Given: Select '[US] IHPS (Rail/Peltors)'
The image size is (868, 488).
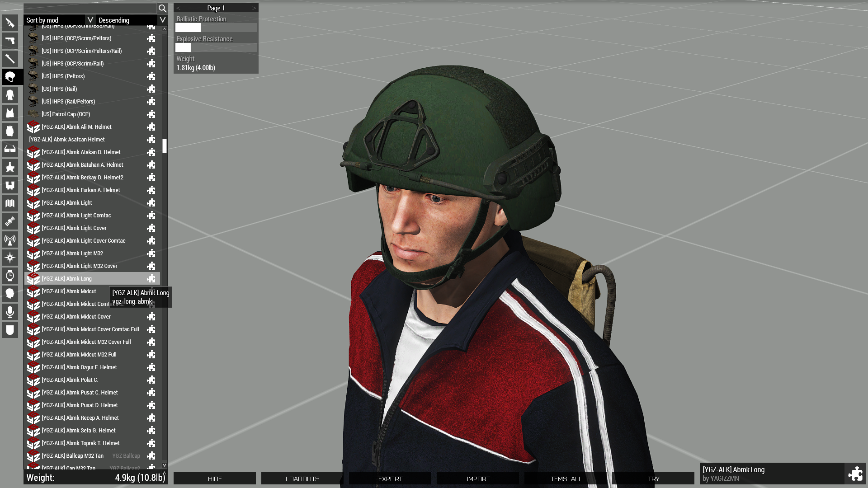Looking at the screenshot, I should tap(92, 102).
